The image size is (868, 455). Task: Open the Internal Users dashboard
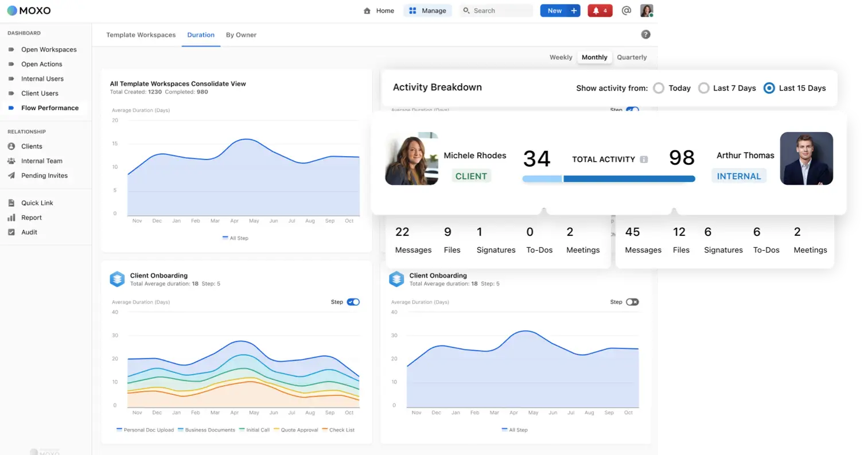43,79
